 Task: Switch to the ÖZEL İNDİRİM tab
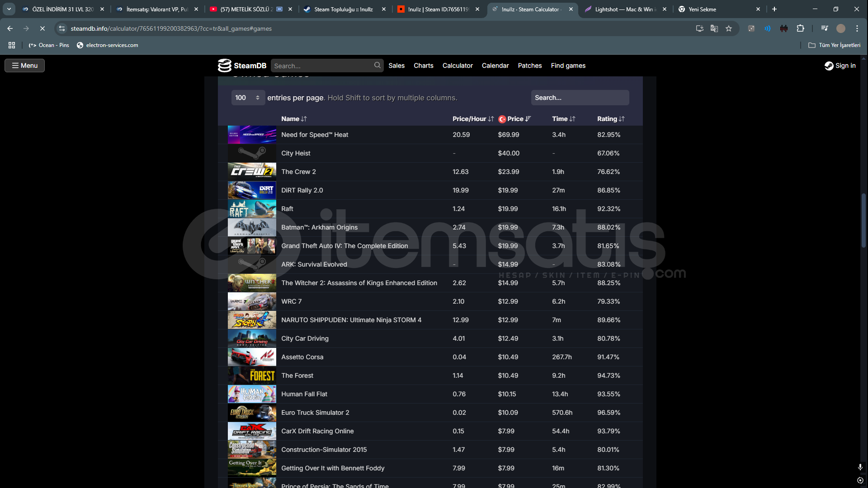coord(63,9)
